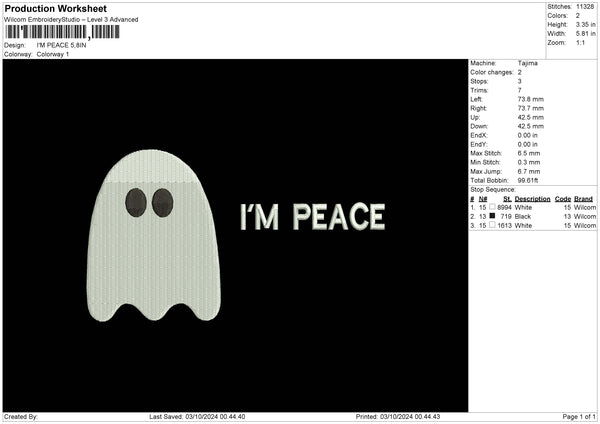Click the stitched "I'M PEACE" lettering in the preview
Screen dimensions: 600x424
click(x=313, y=217)
